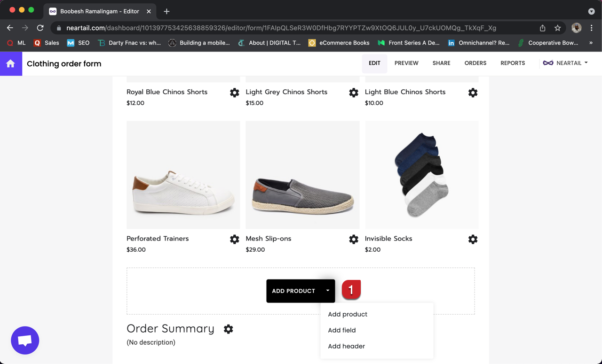
Task: Open the ORDERS tab
Action: click(x=475, y=63)
